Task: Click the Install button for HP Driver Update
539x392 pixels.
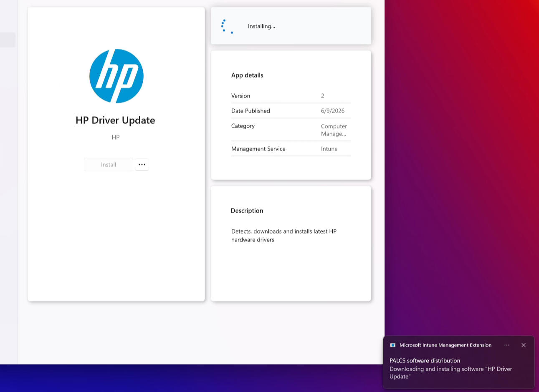Action: pyautogui.click(x=109, y=165)
